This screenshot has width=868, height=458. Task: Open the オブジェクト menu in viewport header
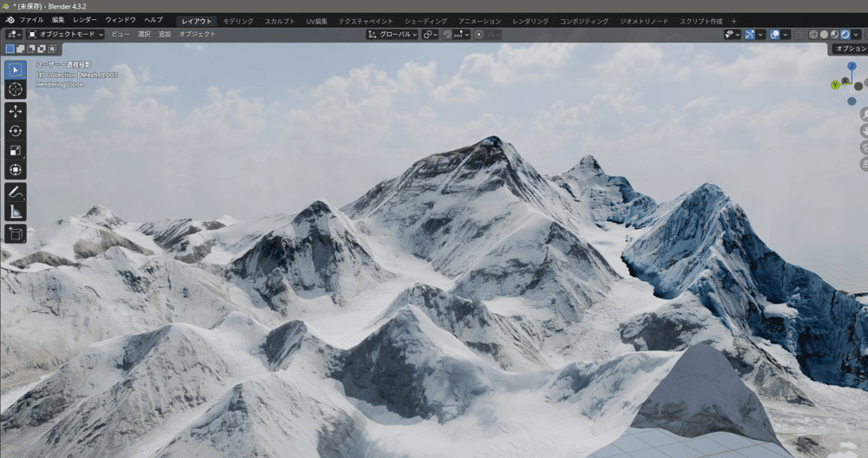point(197,35)
